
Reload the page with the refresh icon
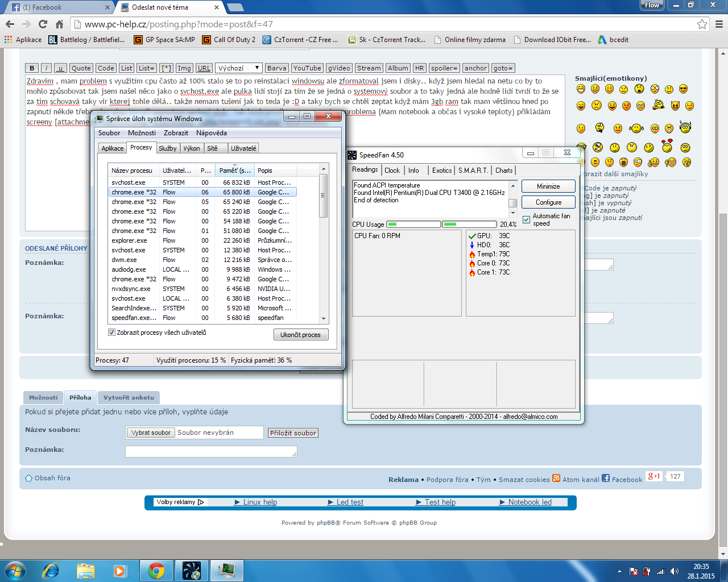[x=43, y=24]
